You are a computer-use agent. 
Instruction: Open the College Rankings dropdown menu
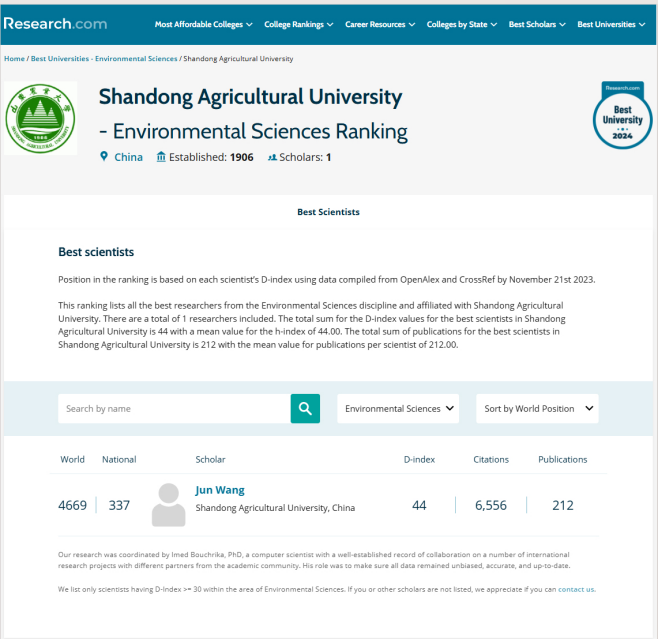(x=298, y=24)
